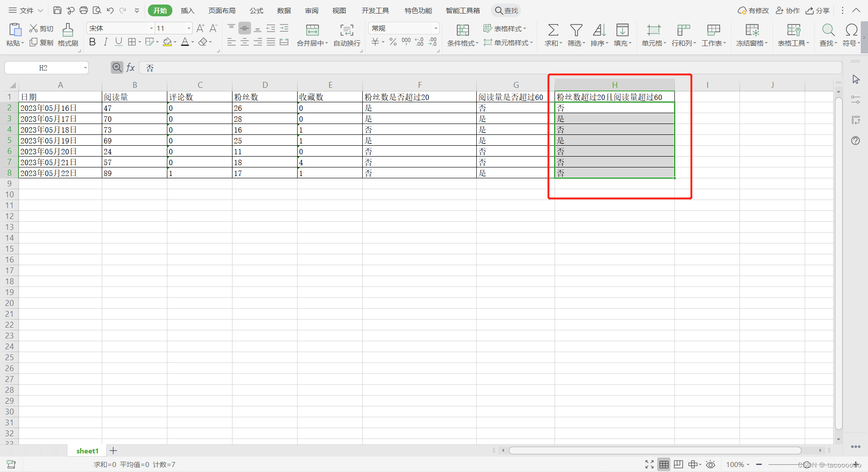Cut selection with 剪切
The image size is (868, 472).
tap(41, 29)
